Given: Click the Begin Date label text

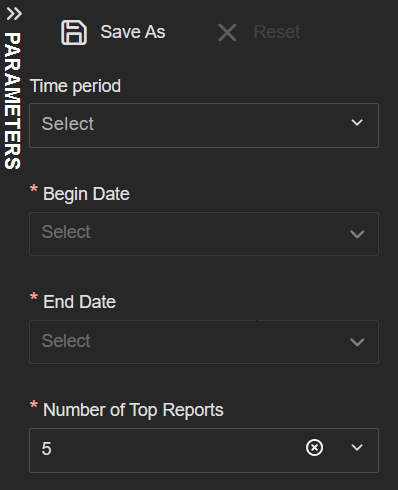Looking at the screenshot, I should coord(86,194).
